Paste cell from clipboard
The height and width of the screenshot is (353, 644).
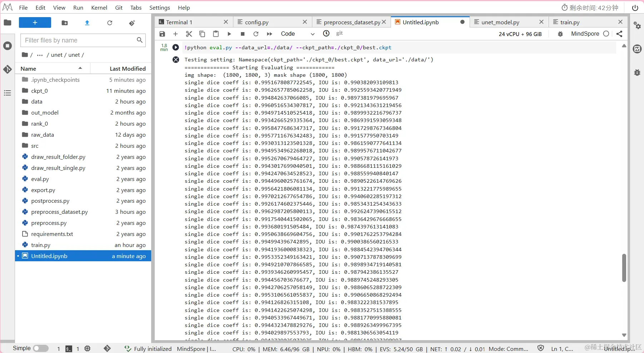(x=216, y=34)
